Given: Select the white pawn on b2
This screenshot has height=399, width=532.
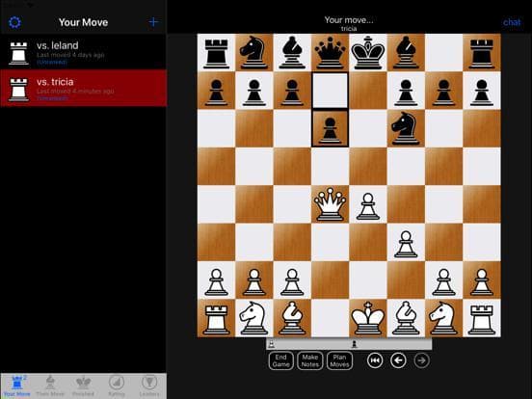Looking at the screenshot, I should pos(254,281).
